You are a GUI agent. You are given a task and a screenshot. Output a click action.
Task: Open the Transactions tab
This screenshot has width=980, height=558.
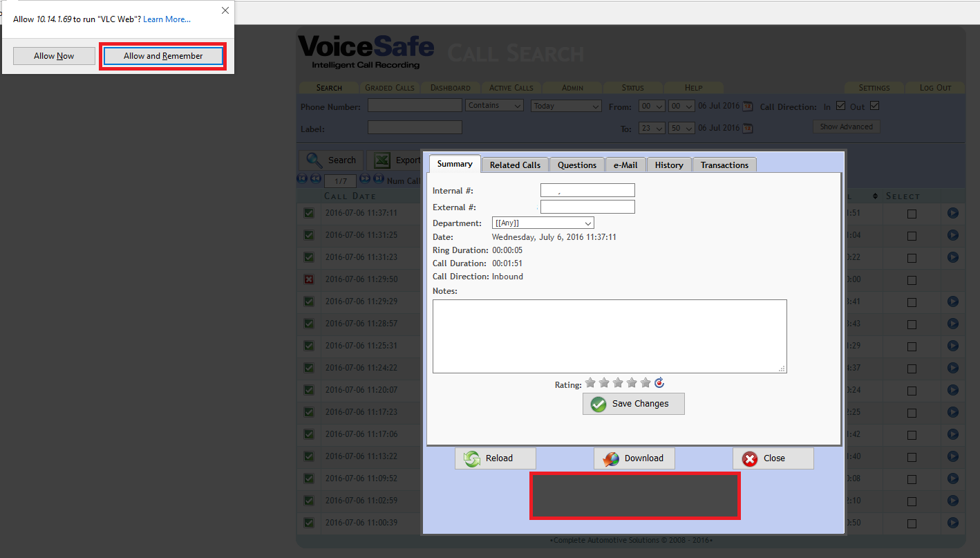click(724, 165)
